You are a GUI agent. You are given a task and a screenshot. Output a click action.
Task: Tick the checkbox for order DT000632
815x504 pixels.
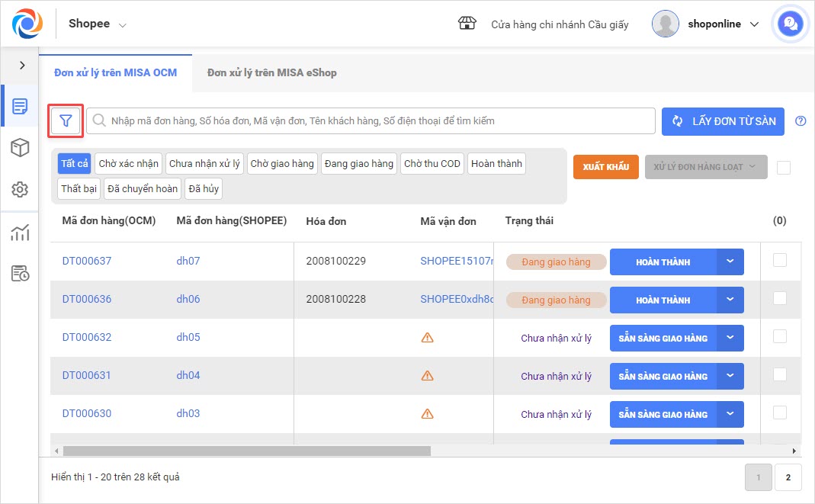point(779,336)
